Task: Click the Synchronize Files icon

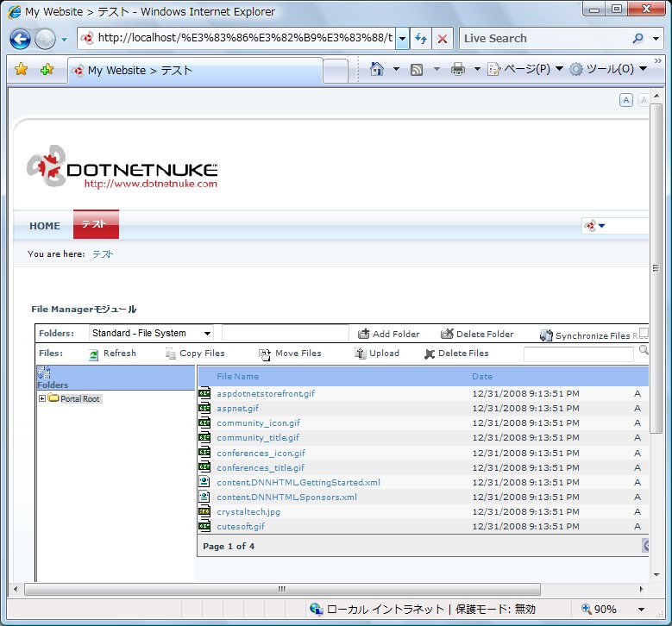Action: [546, 335]
